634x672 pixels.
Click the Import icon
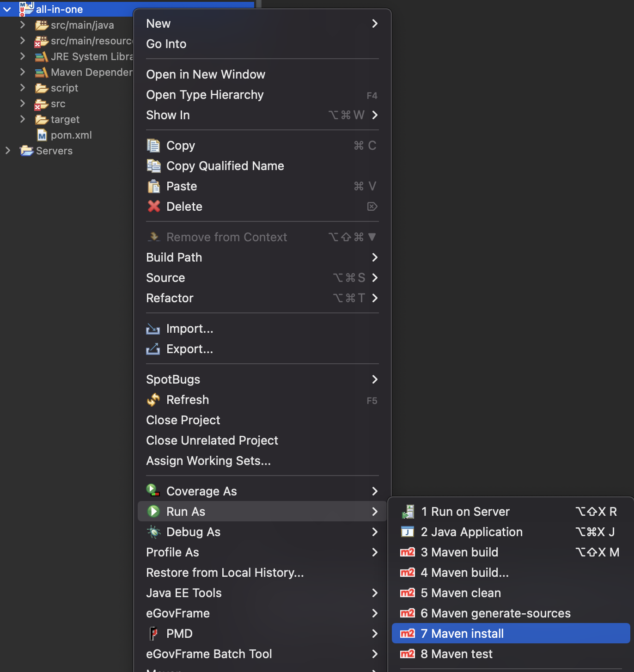pos(153,329)
